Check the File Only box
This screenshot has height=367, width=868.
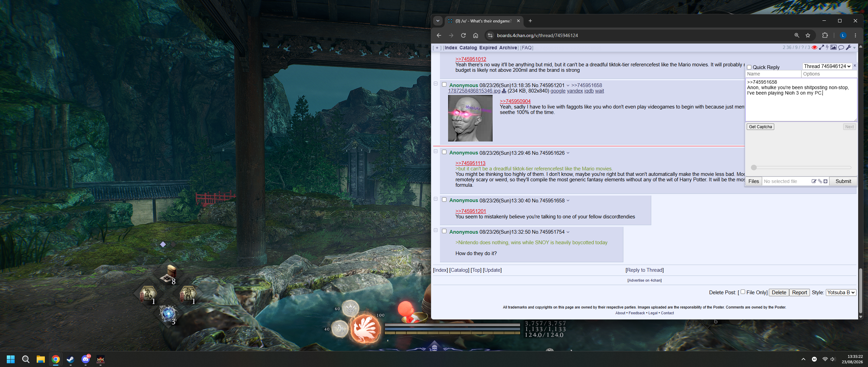(x=743, y=292)
